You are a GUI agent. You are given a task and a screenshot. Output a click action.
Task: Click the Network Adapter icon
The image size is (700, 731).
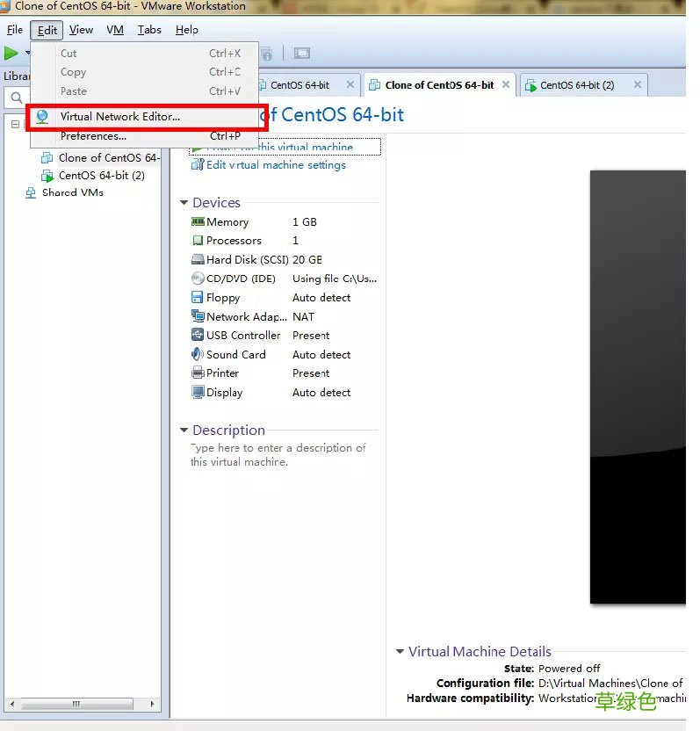pyautogui.click(x=198, y=316)
